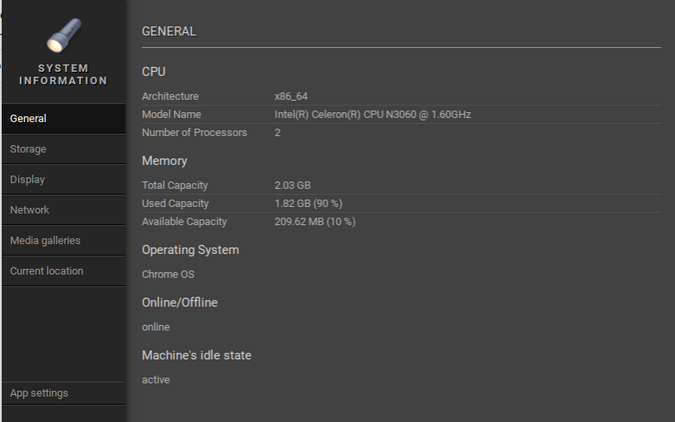This screenshot has width=675, height=422.
Task: Click the x86_64 architecture value
Action: point(292,96)
